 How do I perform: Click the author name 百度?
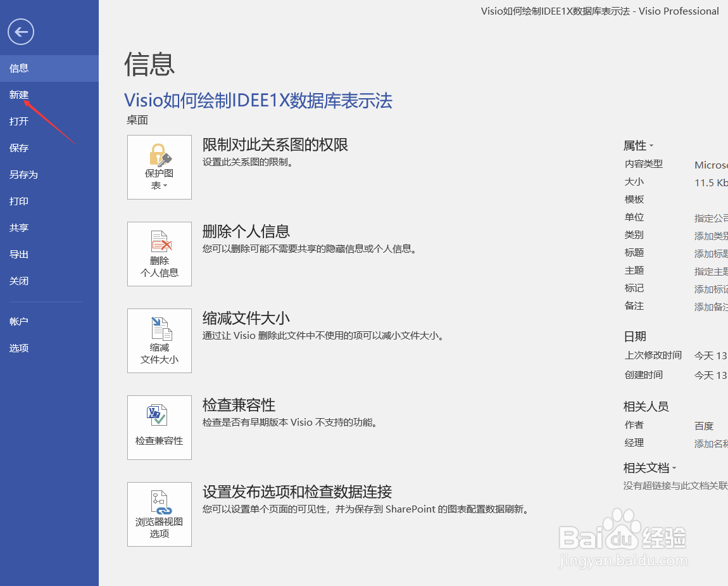pyautogui.click(x=704, y=426)
